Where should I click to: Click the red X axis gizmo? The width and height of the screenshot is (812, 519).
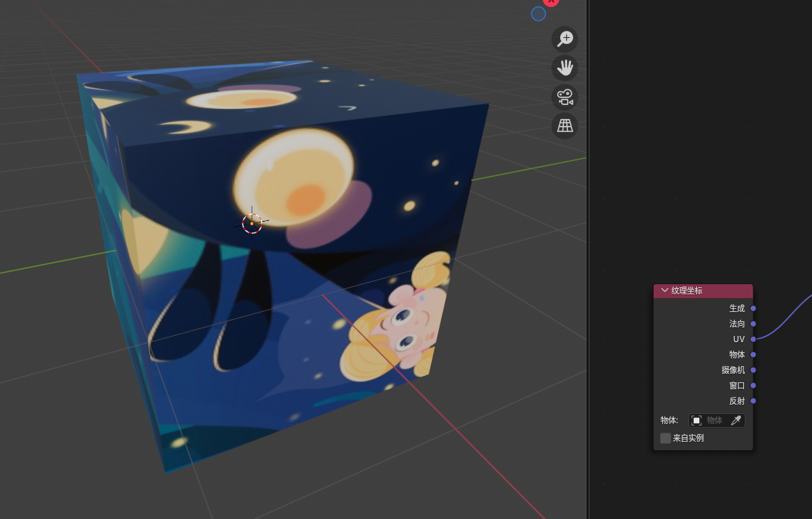point(551,2)
